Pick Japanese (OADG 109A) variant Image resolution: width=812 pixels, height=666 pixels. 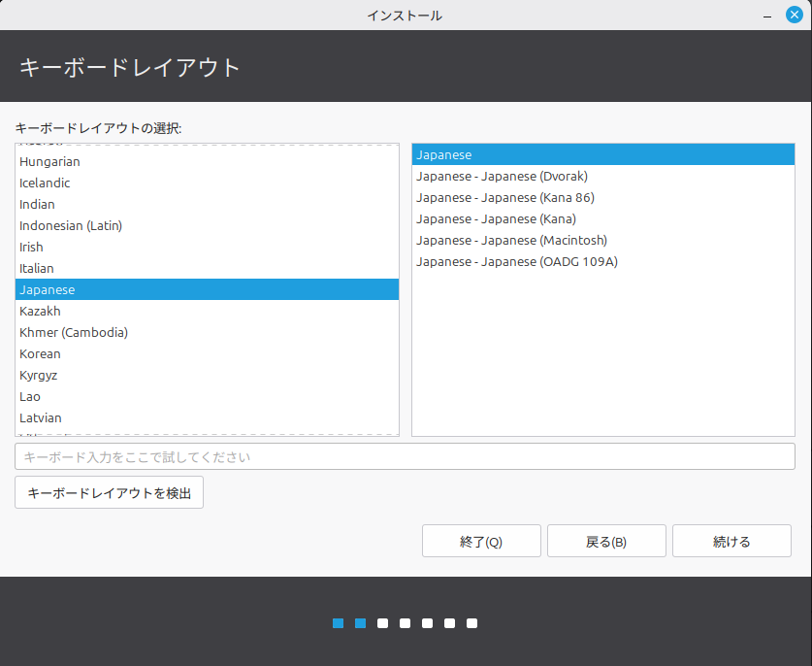tap(516, 262)
